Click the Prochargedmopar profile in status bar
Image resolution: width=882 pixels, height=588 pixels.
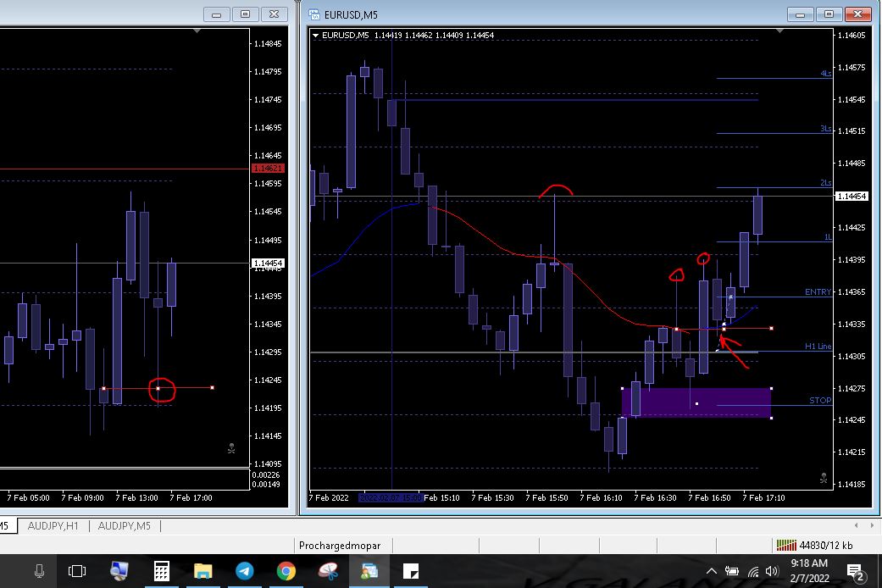[340, 546]
